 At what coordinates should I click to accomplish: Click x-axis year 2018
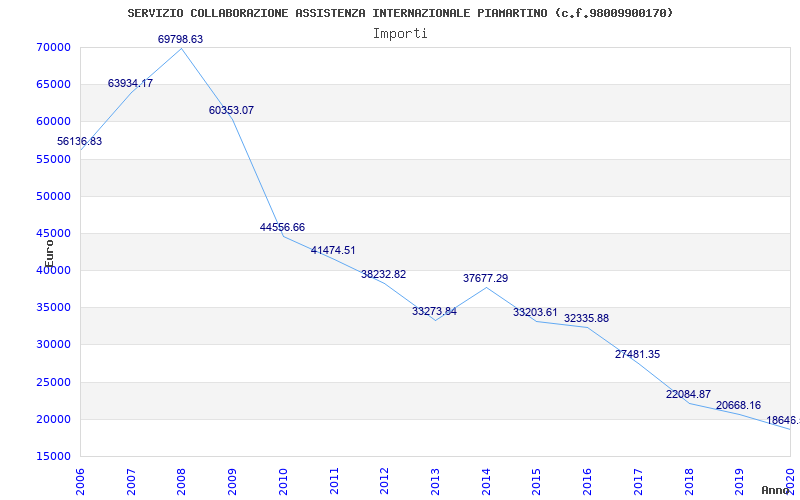(689, 481)
